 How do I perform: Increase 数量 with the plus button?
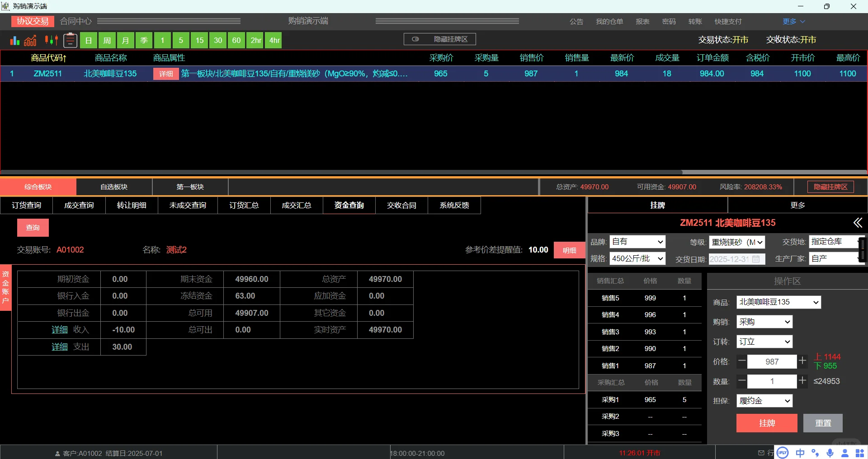pyautogui.click(x=802, y=381)
